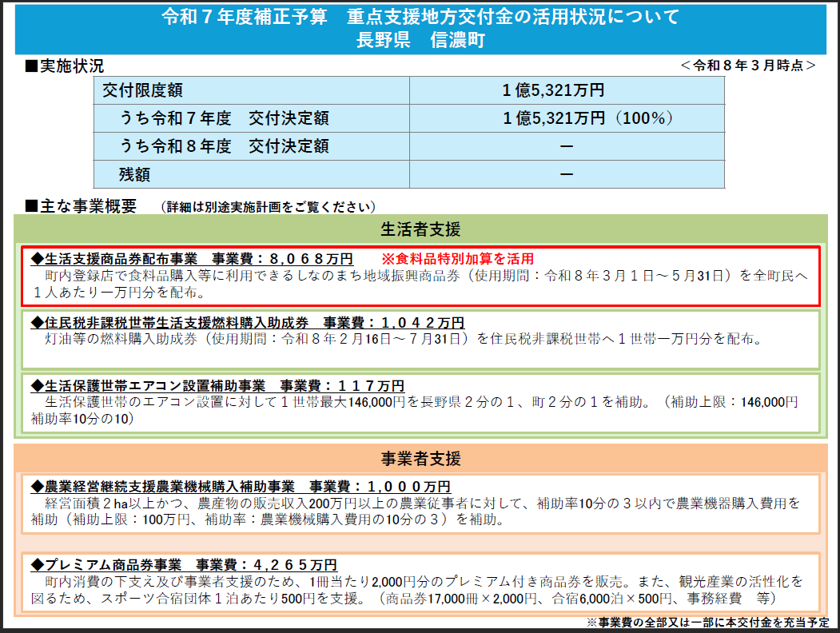This screenshot has width=840, height=633.
Task: Click the footnote ※事業費の全部又は一部 at bottom
Action: [707, 622]
